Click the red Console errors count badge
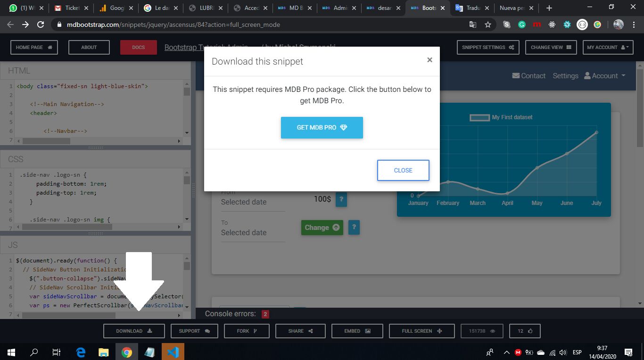This screenshot has width=644, height=360. pyautogui.click(x=265, y=314)
